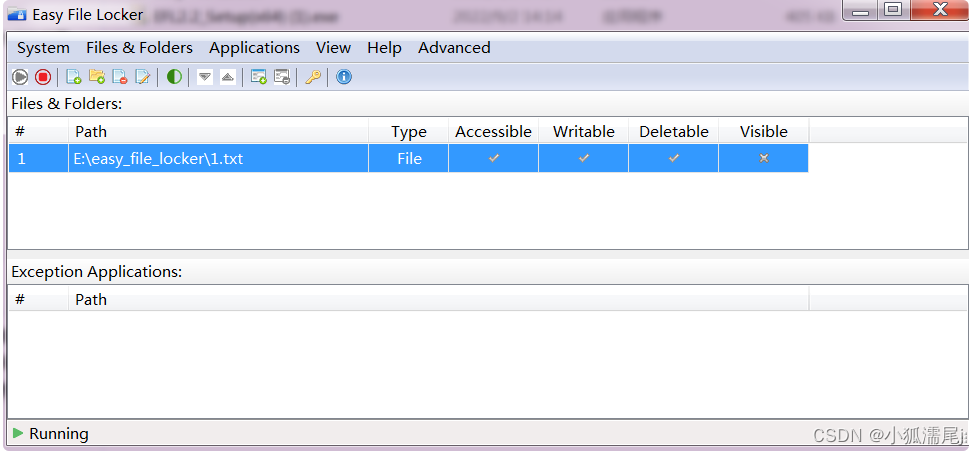Click the Add Folder toolbar icon
The width and height of the screenshot is (978, 455).
[97, 77]
